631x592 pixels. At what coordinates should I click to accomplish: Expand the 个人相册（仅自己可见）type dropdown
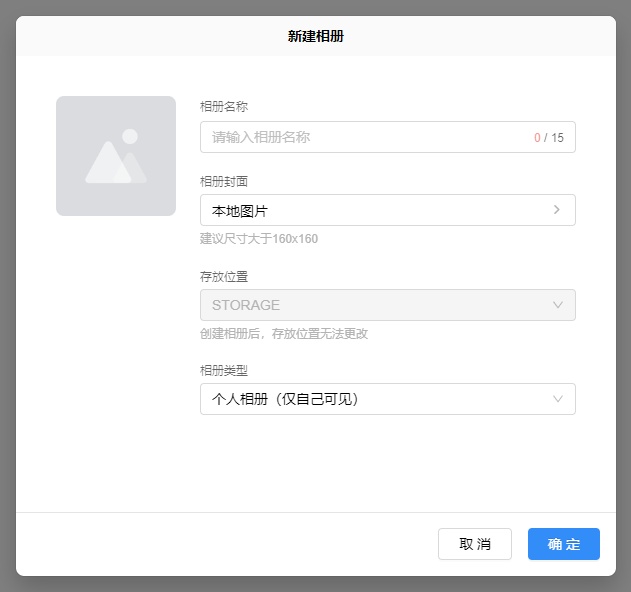tap(380, 399)
